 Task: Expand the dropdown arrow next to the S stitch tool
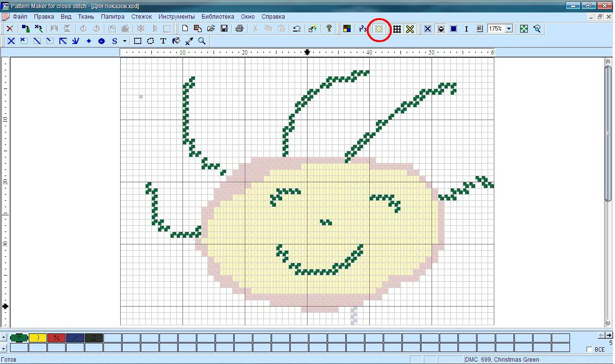(x=125, y=41)
